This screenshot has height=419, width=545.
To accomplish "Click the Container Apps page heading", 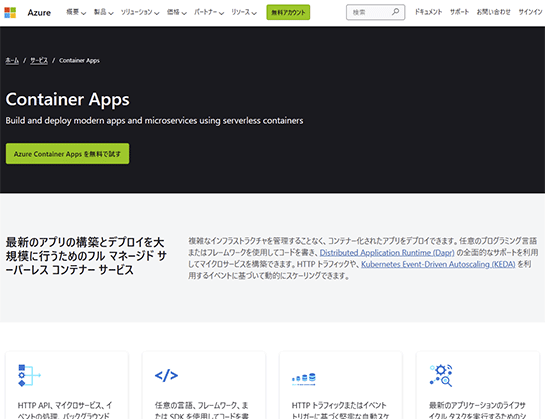I will pos(67,99).
